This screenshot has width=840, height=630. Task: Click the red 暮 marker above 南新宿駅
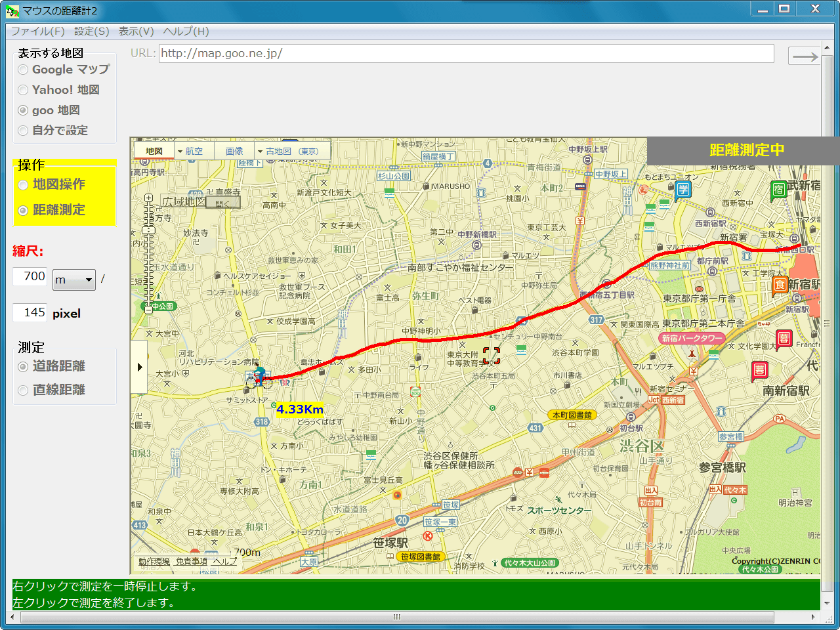(759, 370)
